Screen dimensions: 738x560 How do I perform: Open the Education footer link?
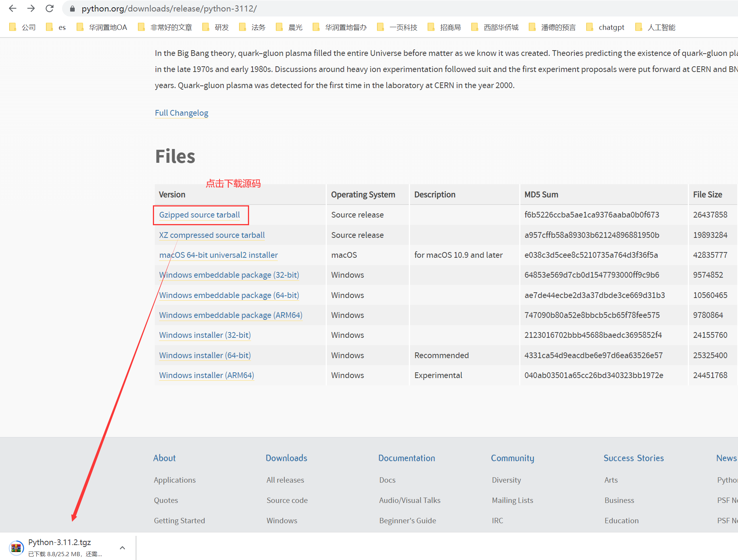point(622,521)
